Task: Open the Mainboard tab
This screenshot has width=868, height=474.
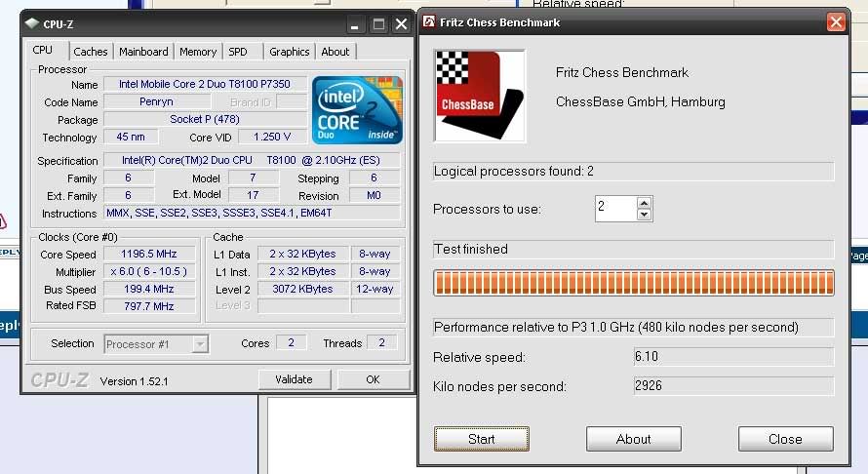Action: [x=143, y=52]
